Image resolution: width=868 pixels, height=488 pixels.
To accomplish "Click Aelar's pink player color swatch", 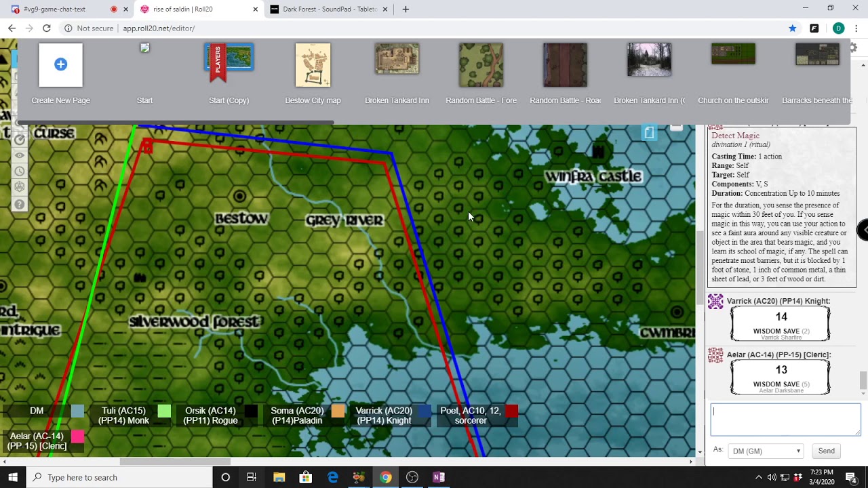I will pos(77,436).
